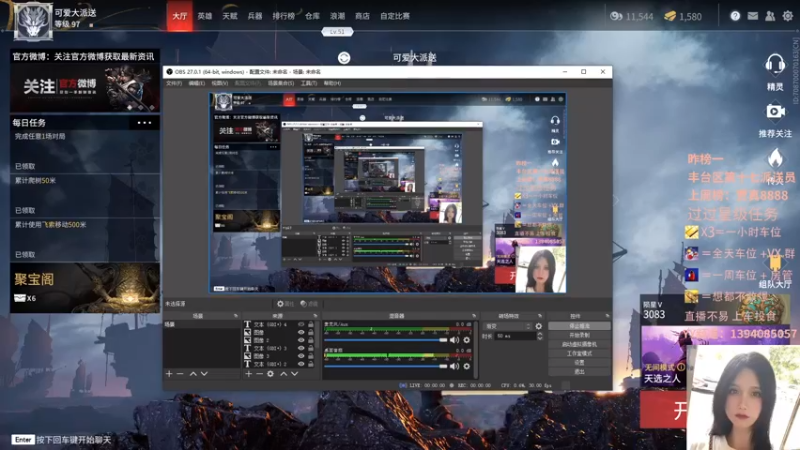The width and height of the screenshot is (800, 450).
Task: Toggle visibility of 文本 (GDI+) 3 source
Action: [301, 348]
